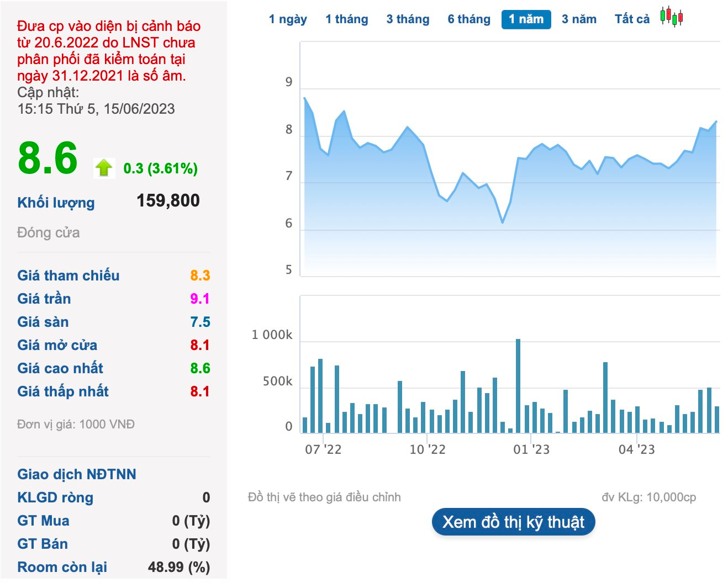This screenshot has width=728, height=583.
Task: Click the update time "15:15 Thứ 5, 15/06/2023"
Action: coord(96,109)
